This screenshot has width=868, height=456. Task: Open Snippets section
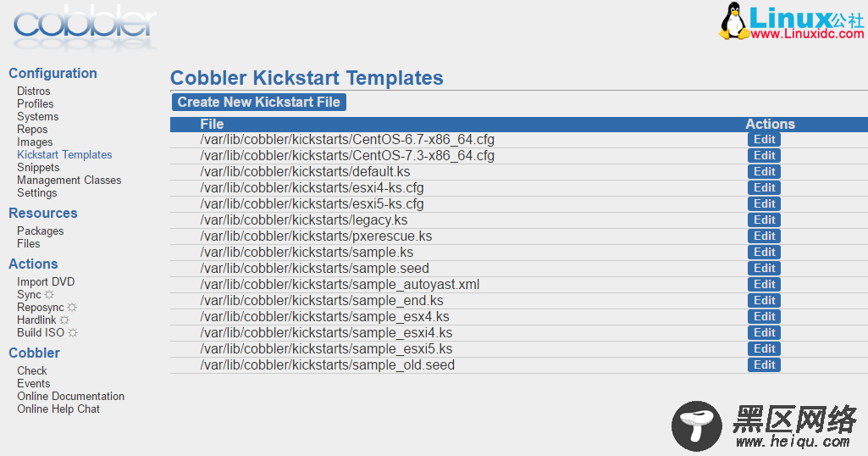click(x=37, y=167)
